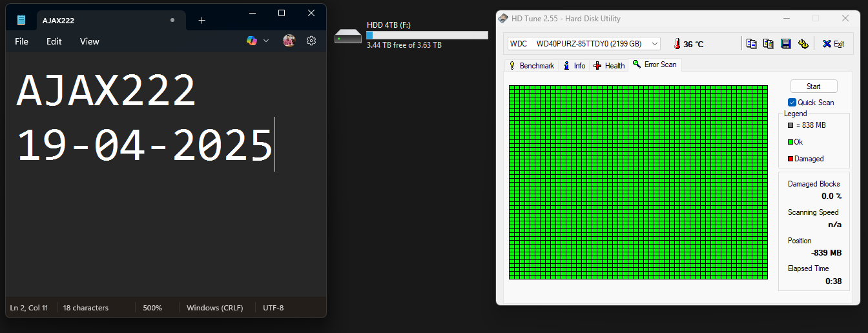Click the Copilot icon in Notepad
This screenshot has width=868, height=333.
[252, 41]
